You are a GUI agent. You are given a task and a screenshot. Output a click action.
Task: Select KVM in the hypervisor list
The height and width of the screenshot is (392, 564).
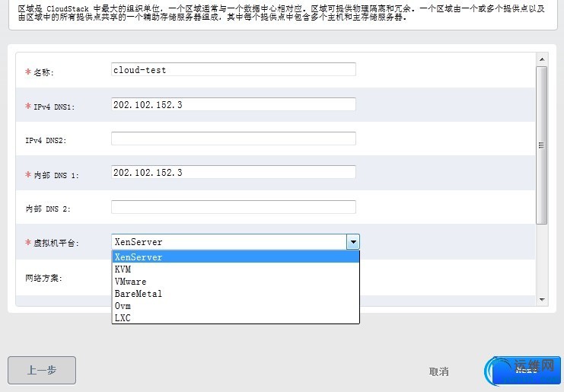tap(236, 269)
